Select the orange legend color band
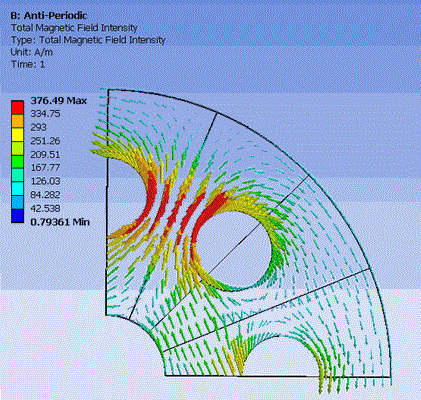The width and height of the screenshot is (421, 400). point(17,121)
